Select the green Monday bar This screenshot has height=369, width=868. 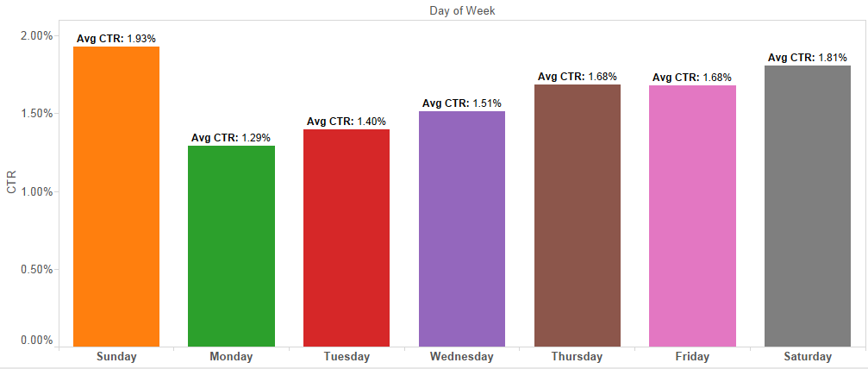(x=231, y=246)
